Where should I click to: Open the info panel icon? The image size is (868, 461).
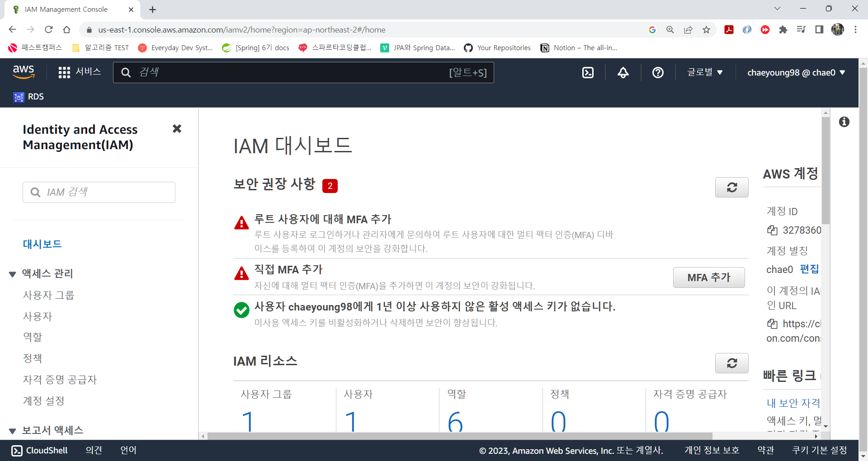[844, 122]
